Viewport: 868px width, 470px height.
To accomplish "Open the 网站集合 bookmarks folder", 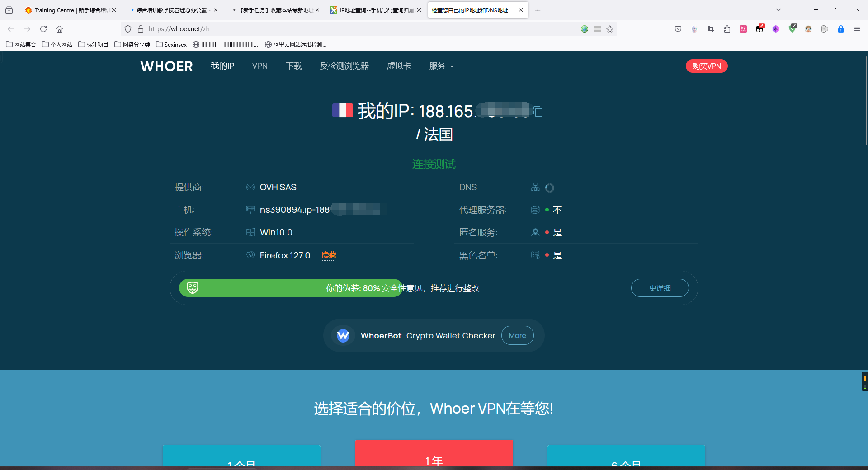I will pyautogui.click(x=21, y=44).
